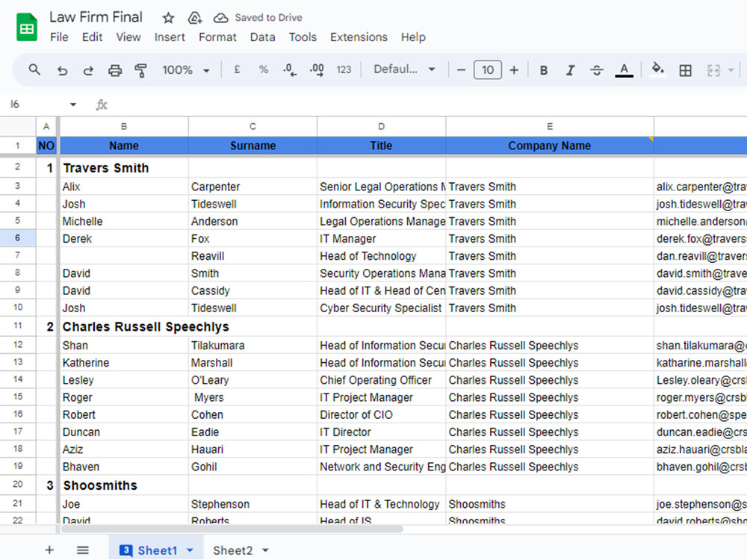Open the fill color picker
This screenshot has height=560, width=747.
coord(658,69)
